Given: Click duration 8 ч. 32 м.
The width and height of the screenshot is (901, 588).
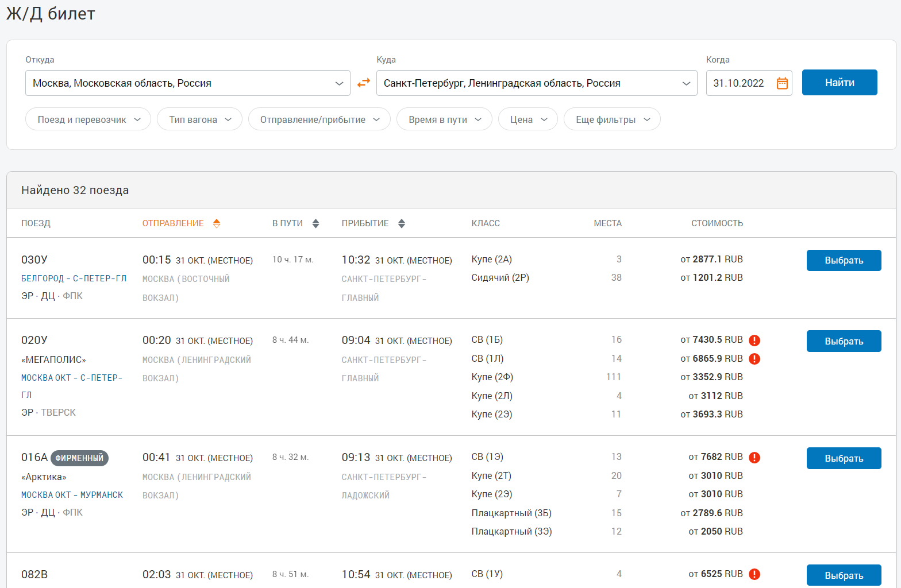Looking at the screenshot, I should pos(291,457).
